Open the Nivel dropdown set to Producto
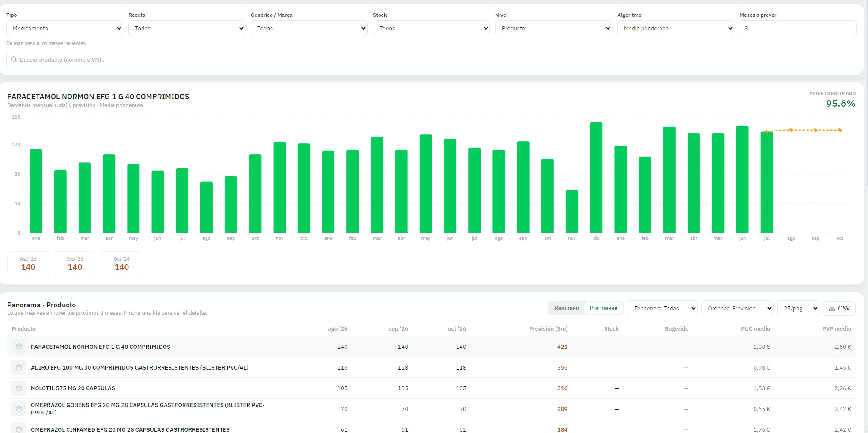The width and height of the screenshot is (868, 433). click(x=553, y=28)
